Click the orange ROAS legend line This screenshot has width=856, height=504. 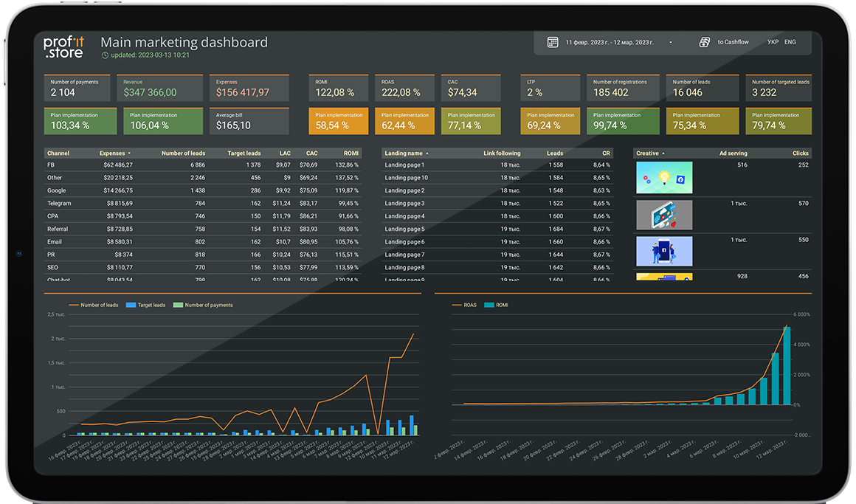point(454,305)
